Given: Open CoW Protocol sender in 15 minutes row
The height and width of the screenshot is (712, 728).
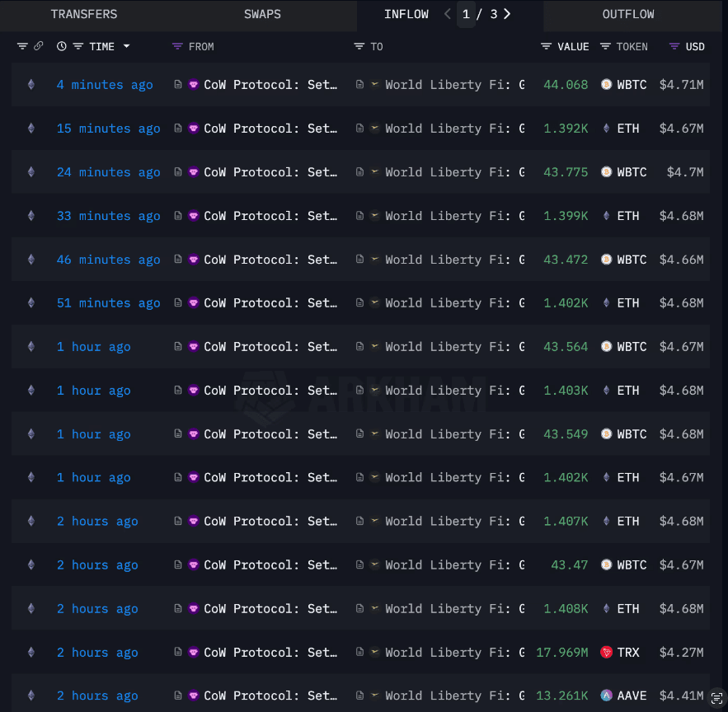Looking at the screenshot, I should pos(270,129).
